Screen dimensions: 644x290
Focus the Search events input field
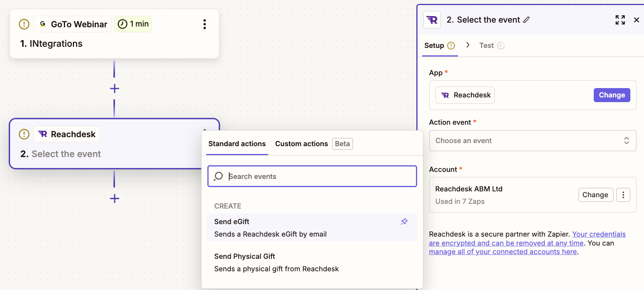click(312, 176)
